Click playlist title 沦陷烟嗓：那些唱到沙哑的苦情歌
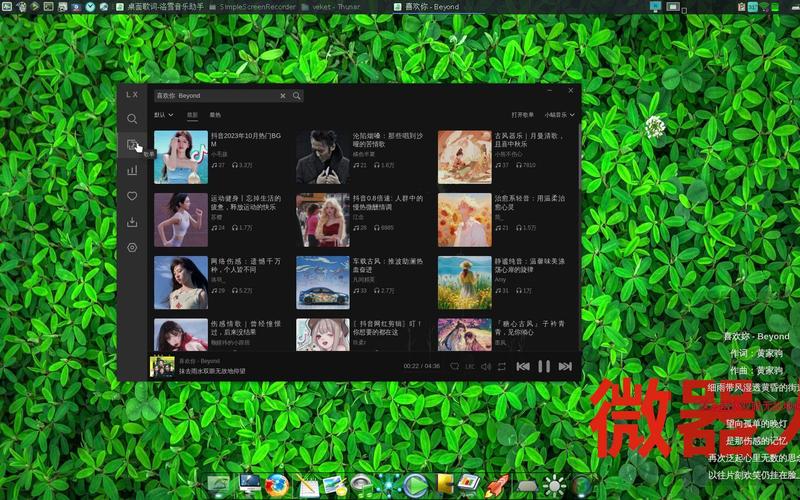Screen dimensions: 800x500 [x=388, y=140]
